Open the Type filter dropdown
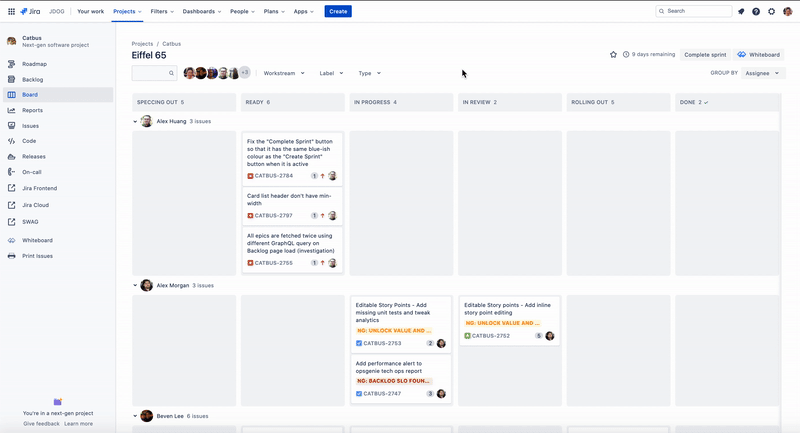The height and width of the screenshot is (433, 800). pos(369,73)
